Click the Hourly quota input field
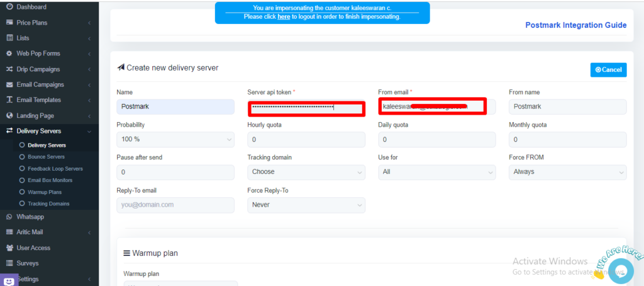This screenshot has width=644, height=286. point(306,139)
